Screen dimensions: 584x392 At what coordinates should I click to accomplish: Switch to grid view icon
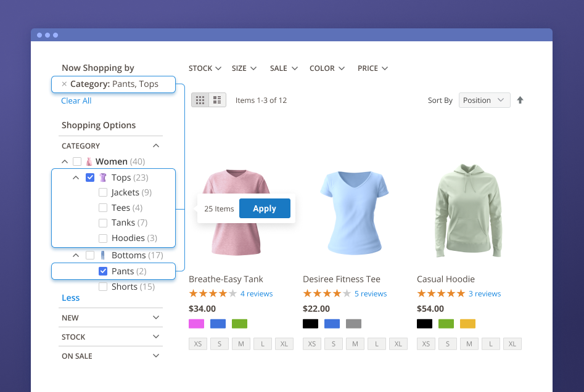point(200,100)
